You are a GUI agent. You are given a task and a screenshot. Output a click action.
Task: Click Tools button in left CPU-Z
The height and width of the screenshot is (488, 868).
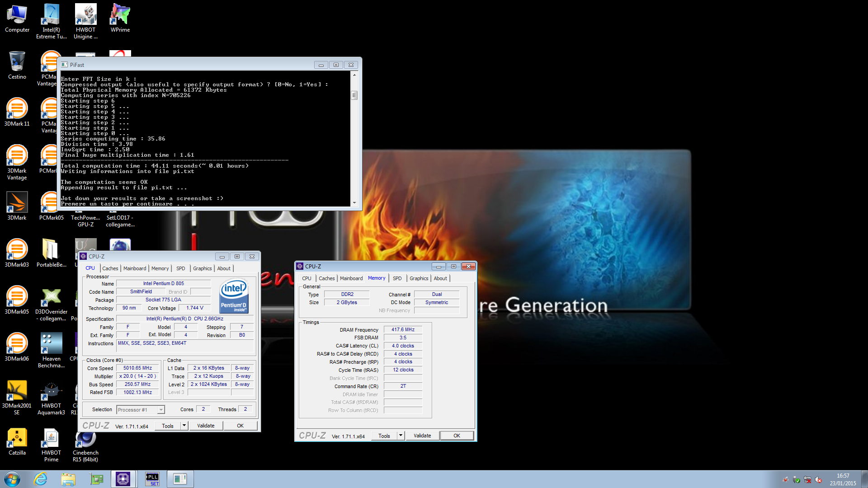[x=168, y=426]
